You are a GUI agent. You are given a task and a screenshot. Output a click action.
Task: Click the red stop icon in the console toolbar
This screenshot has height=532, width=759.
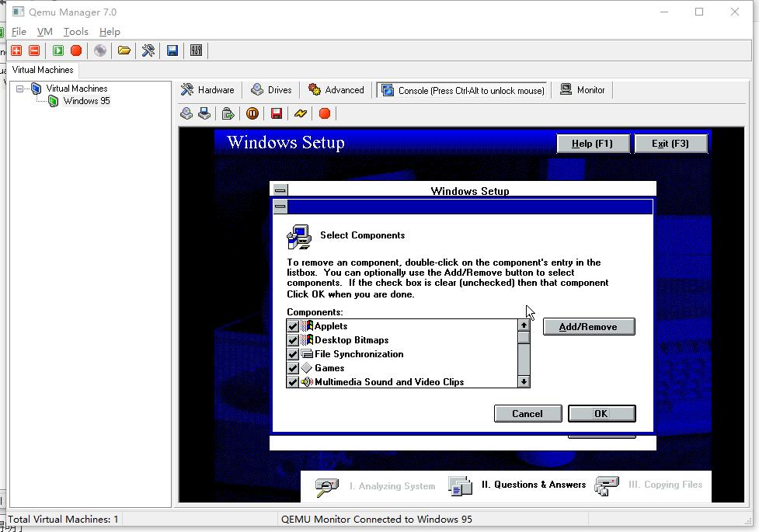[325, 113]
